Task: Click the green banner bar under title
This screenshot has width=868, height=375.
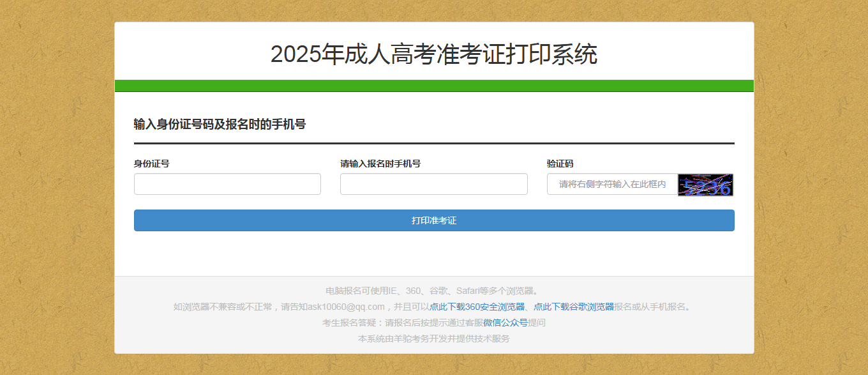Action: pyautogui.click(x=434, y=86)
